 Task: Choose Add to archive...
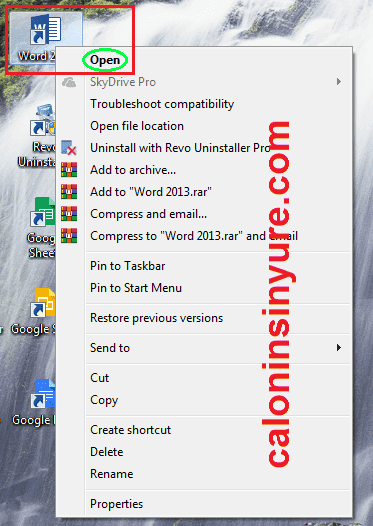[204, 170]
